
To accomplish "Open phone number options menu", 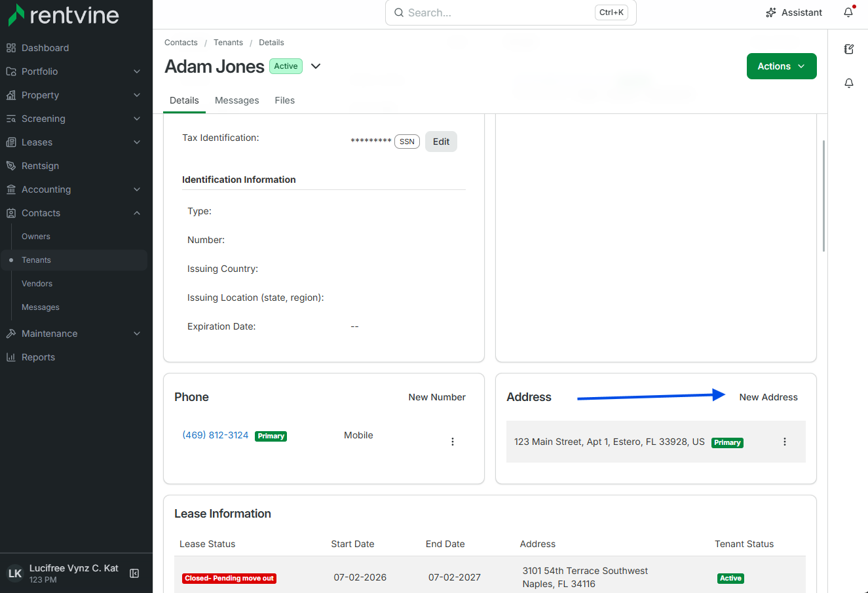I will [453, 442].
